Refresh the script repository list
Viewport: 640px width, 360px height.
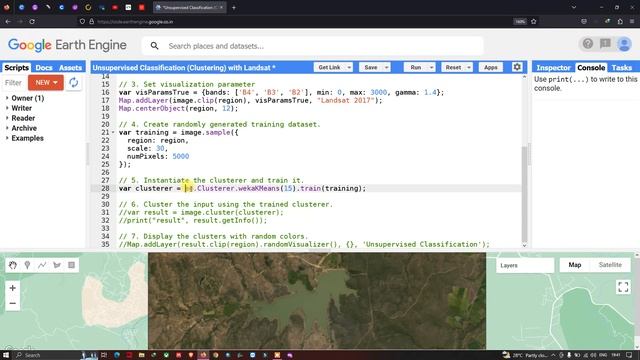(x=73, y=82)
